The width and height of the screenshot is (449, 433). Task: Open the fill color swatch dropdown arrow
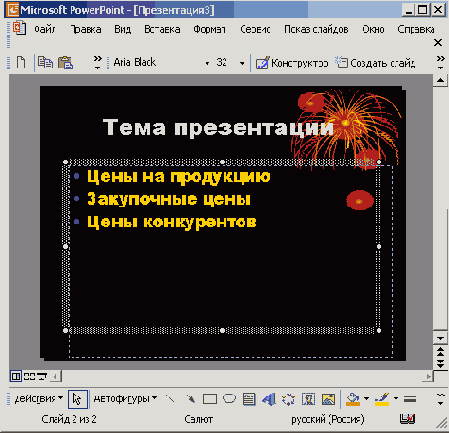click(x=366, y=398)
